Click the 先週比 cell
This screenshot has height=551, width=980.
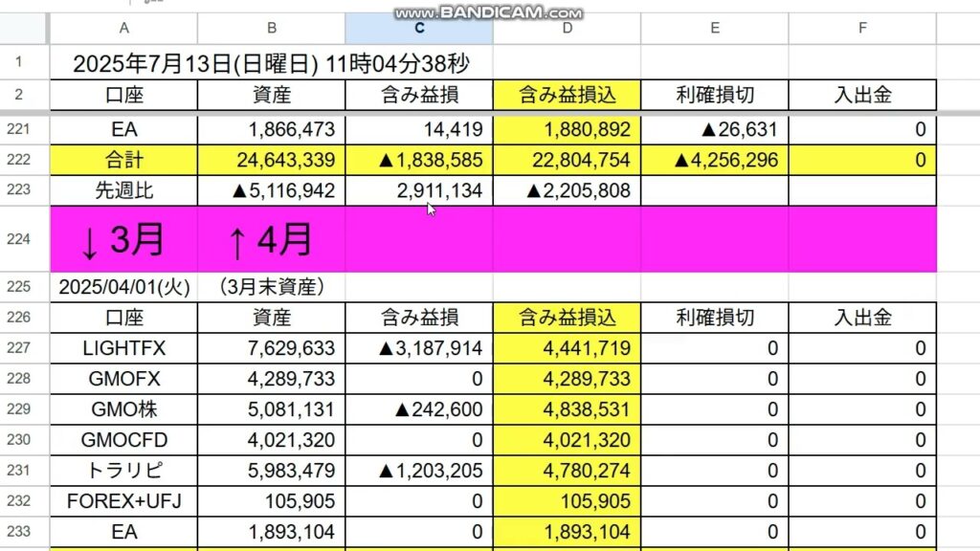(x=123, y=190)
